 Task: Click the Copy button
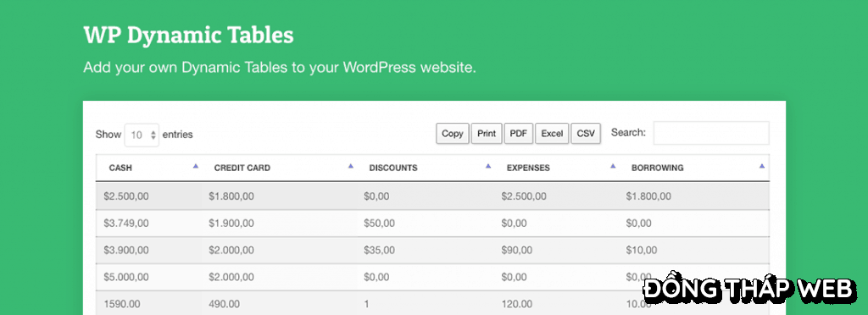pos(453,134)
